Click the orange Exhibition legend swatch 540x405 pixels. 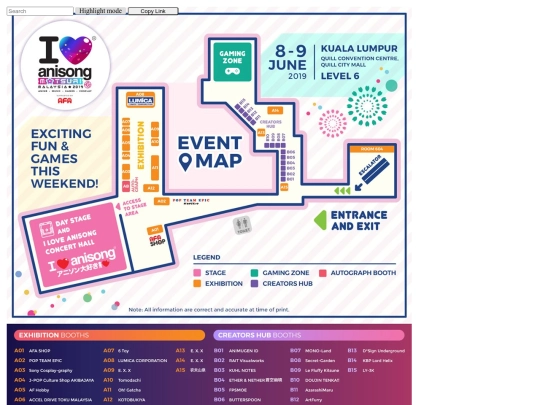tap(197, 283)
